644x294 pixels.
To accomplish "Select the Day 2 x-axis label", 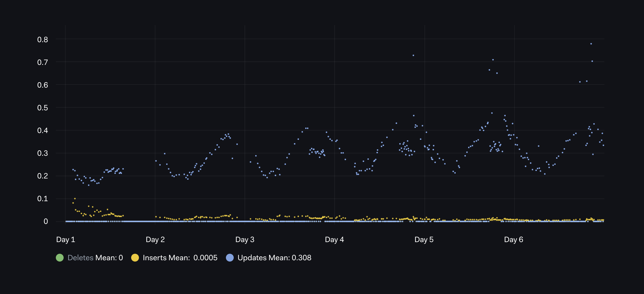I will pyautogui.click(x=155, y=239).
